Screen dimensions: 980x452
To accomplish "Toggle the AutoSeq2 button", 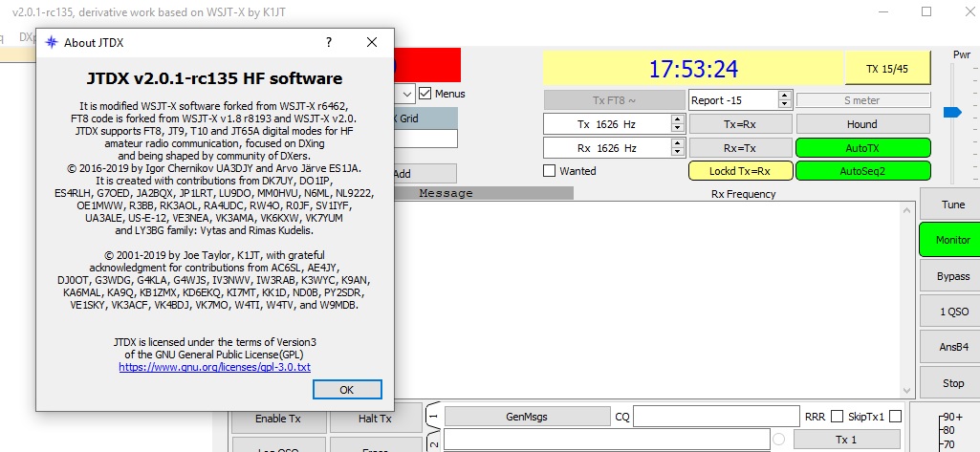I will (862, 171).
